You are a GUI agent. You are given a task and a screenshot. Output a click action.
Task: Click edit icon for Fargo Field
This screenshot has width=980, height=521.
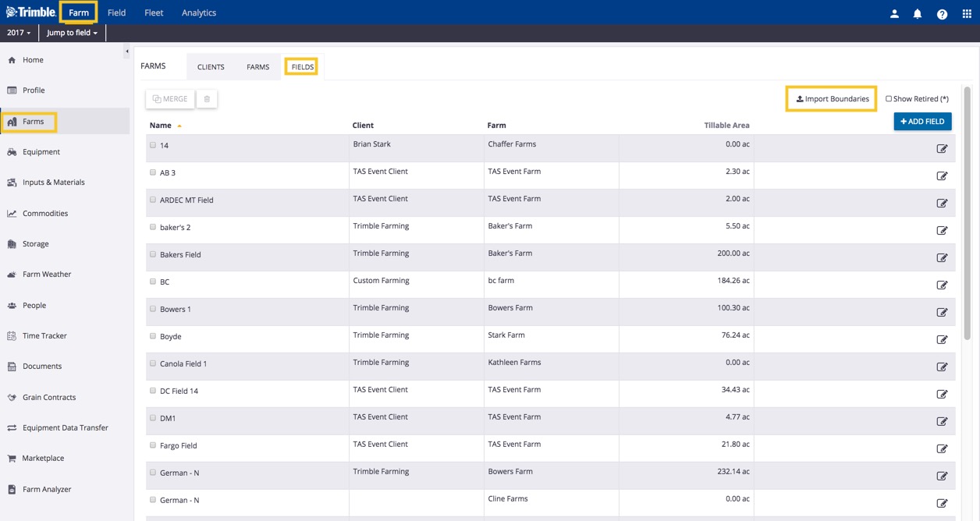pos(942,449)
